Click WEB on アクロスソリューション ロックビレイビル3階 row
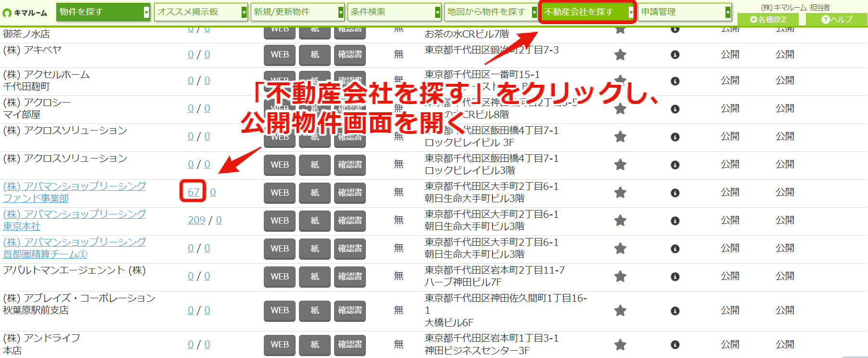868x358 pixels. pos(280,165)
